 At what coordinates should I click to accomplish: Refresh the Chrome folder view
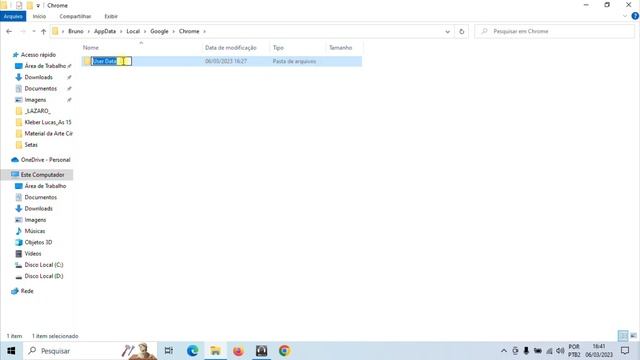click(x=462, y=31)
